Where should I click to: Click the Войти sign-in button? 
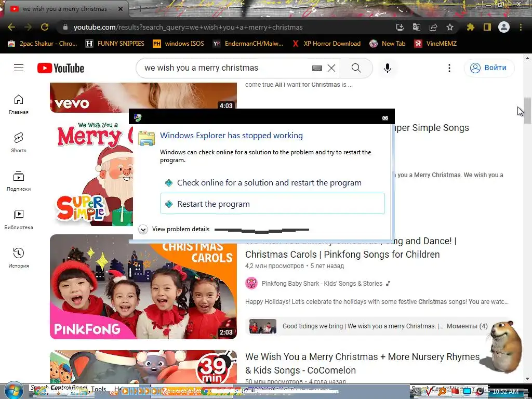[489, 68]
